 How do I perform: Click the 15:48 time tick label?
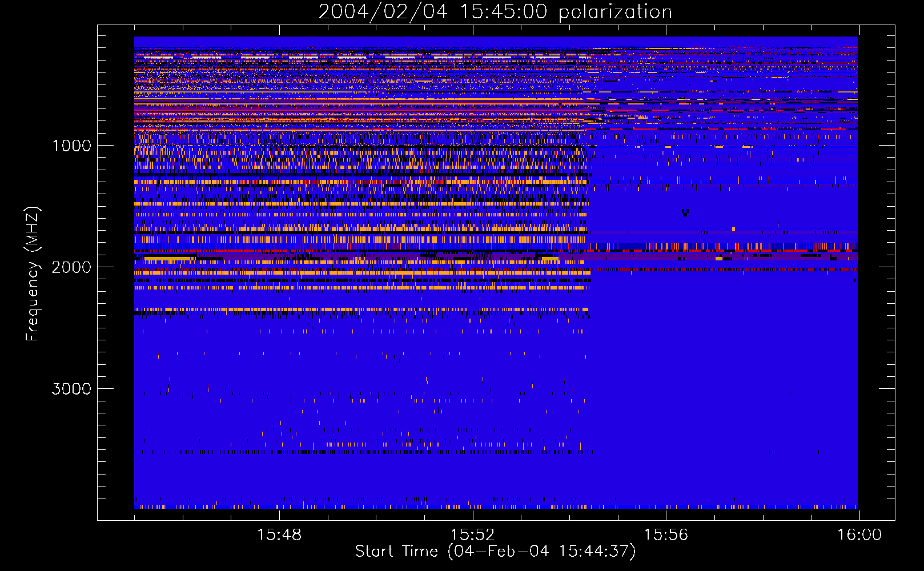click(279, 535)
